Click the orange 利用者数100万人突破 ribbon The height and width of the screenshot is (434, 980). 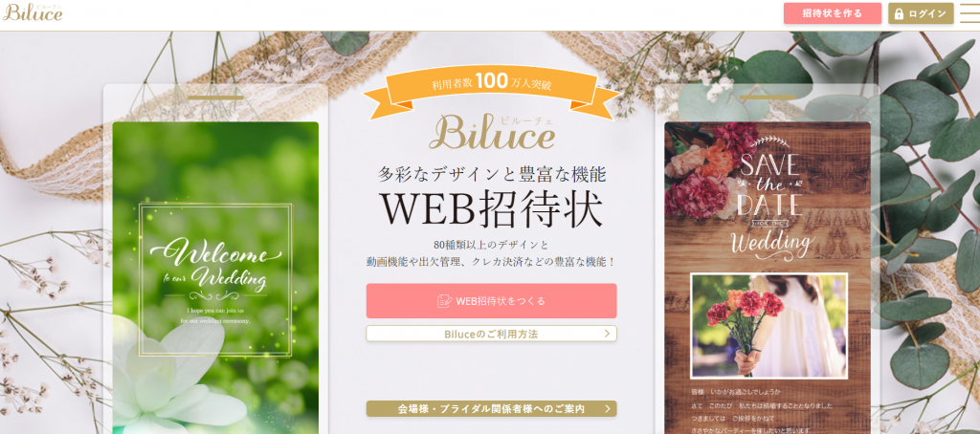coord(491,91)
